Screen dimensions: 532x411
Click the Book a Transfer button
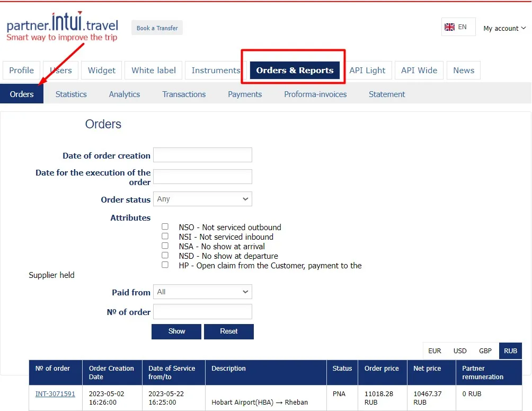coord(157,28)
